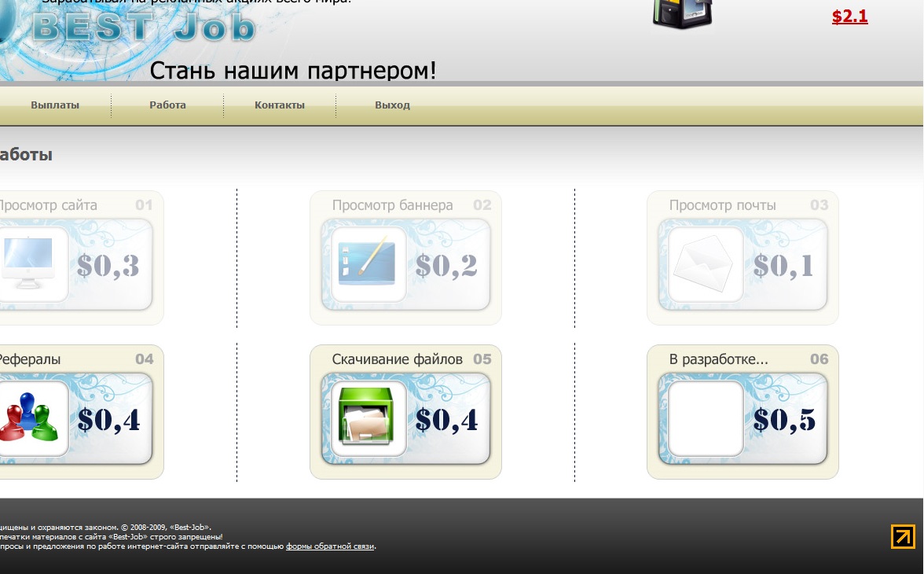Image resolution: width=924 pixels, height=574 pixels.
Task: Click Выход to log out
Action: tap(393, 105)
